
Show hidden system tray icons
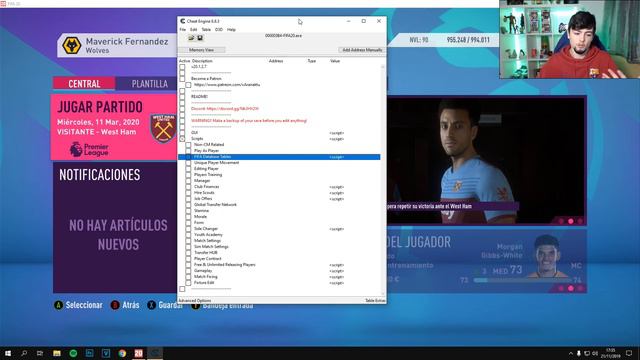click(571, 353)
